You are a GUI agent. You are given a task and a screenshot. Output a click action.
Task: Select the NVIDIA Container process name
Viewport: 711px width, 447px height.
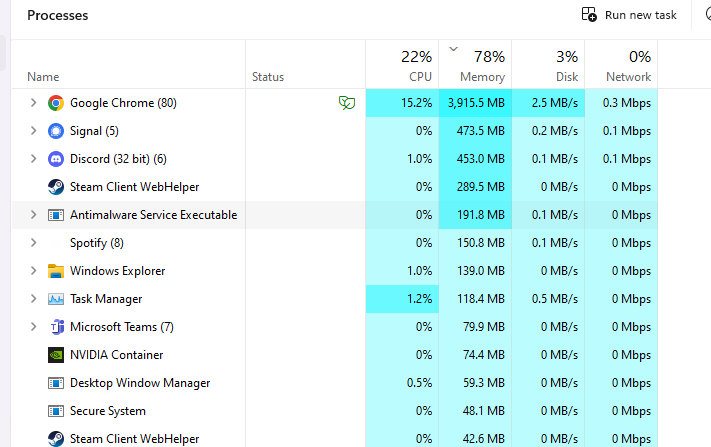[x=117, y=355]
